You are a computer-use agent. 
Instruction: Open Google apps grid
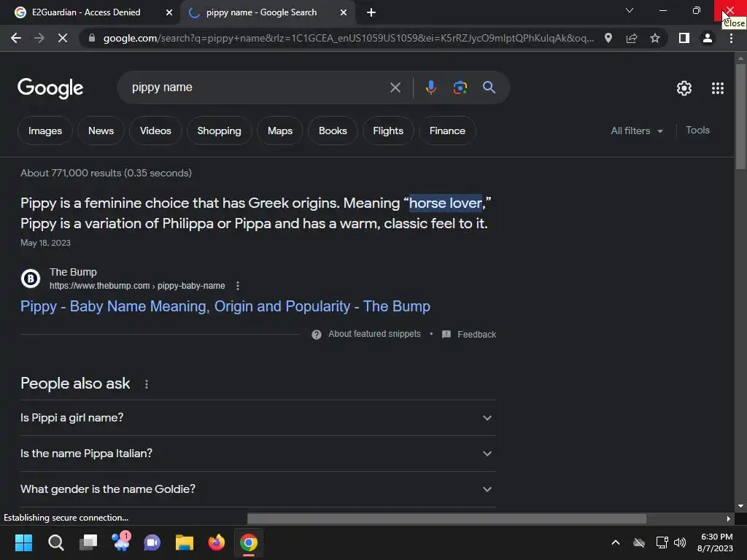tap(718, 88)
